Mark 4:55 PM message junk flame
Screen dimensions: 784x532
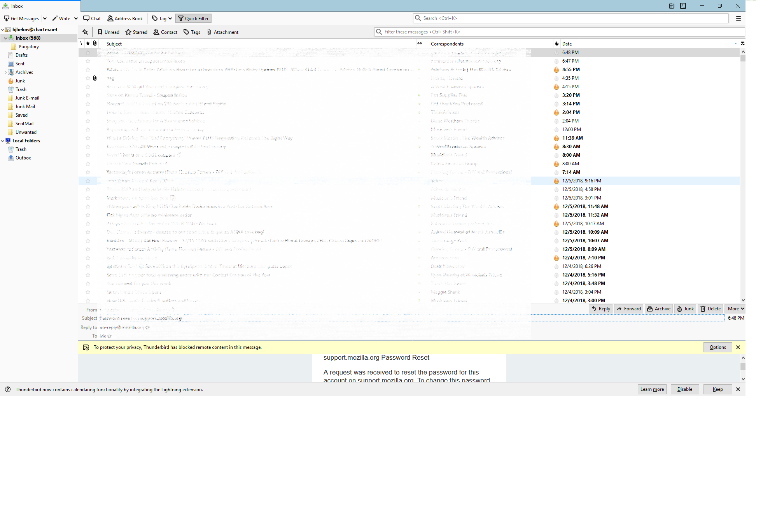[x=556, y=70]
